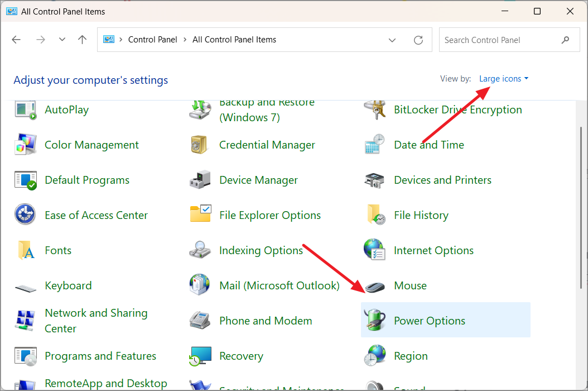The height and width of the screenshot is (391, 588).
Task: Click the Forward arrow button
Action: [x=41, y=40]
